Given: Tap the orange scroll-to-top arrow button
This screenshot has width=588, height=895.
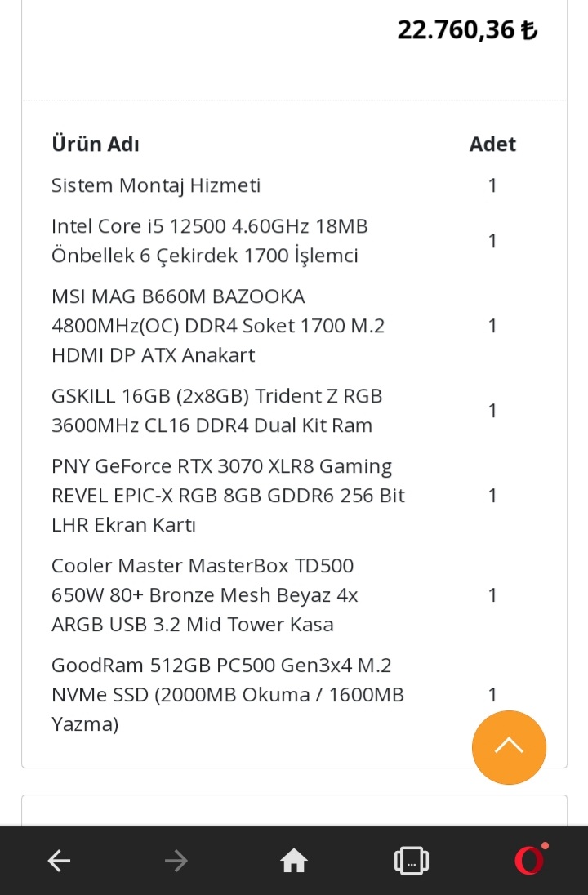Looking at the screenshot, I should pyautogui.click(x=509, y=746).
